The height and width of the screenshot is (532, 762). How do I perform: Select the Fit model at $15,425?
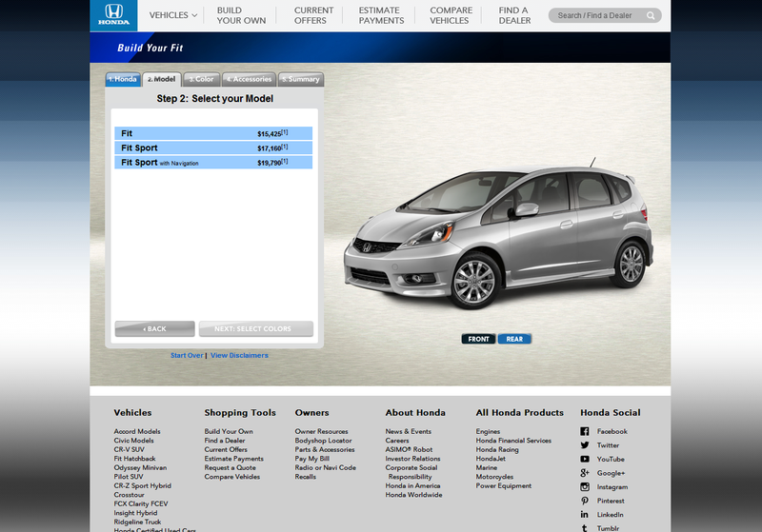pos(213,133)
